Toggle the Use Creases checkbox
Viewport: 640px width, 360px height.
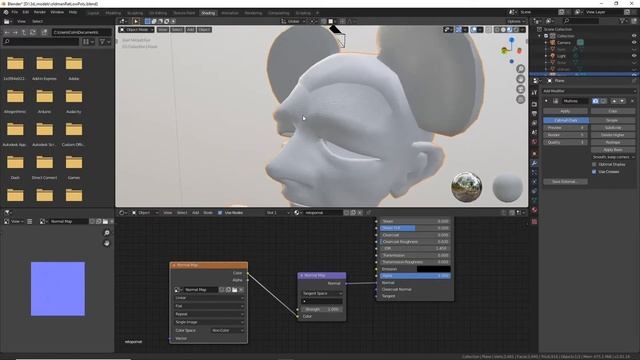[594, 172]
